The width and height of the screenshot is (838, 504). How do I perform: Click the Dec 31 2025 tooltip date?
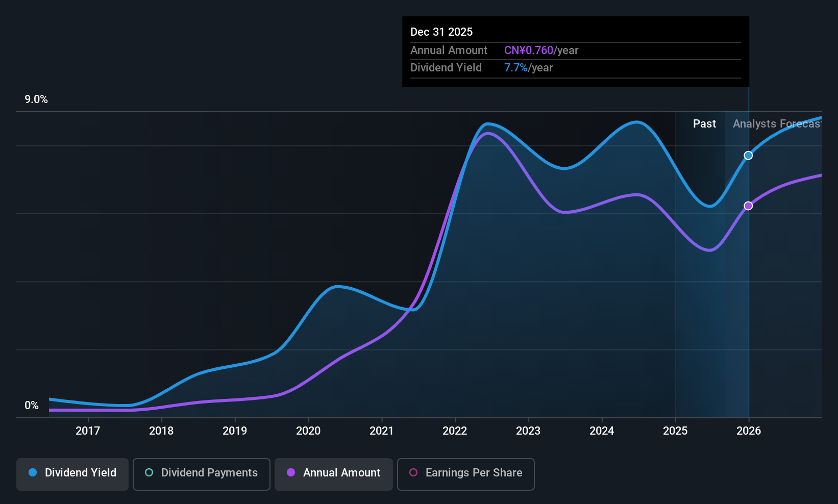pyautogui.click(x=441, y=32)
